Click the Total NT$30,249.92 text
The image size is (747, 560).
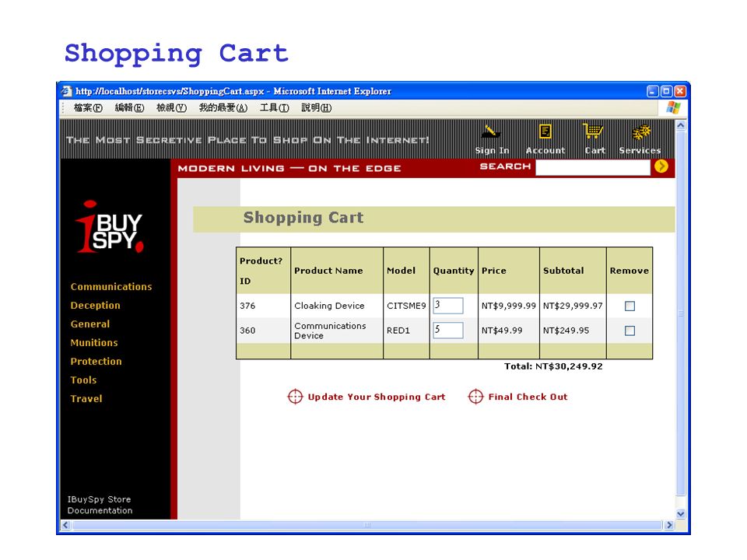553,366
